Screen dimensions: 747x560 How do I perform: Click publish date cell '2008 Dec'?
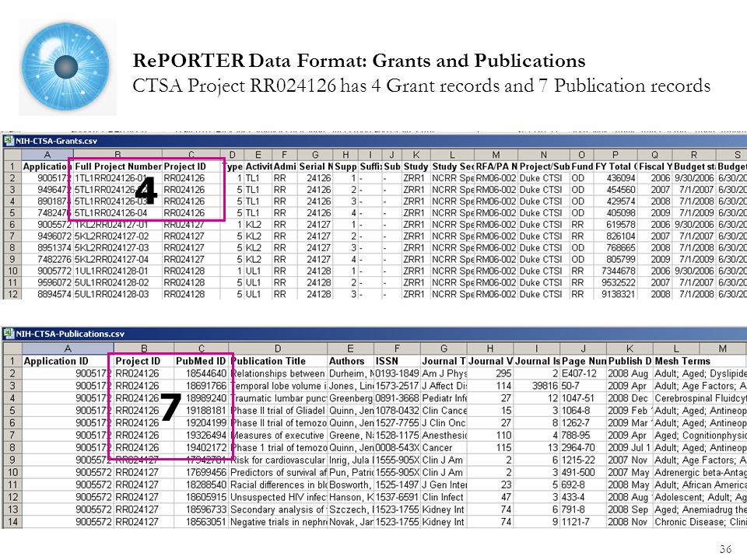[630, 398]
